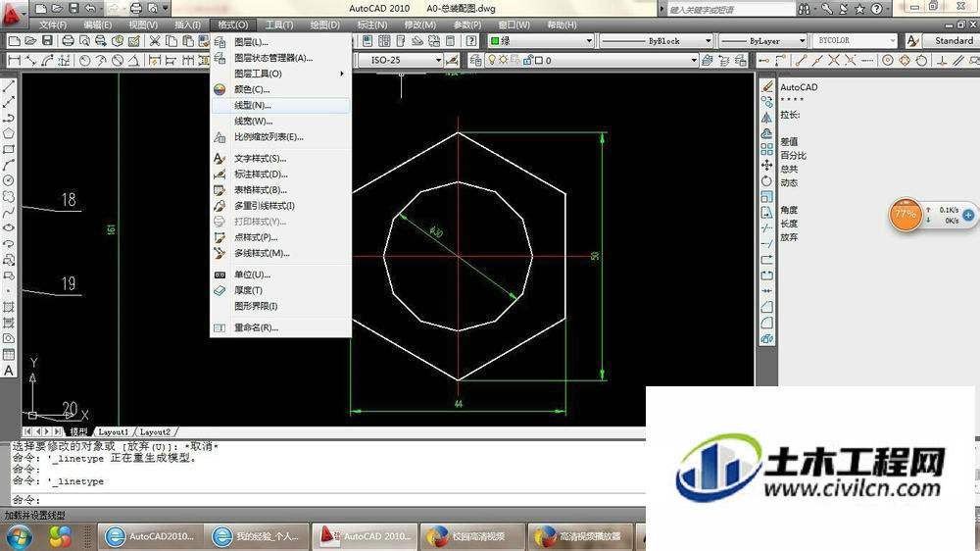Viewport: 980px width, 551px height.
Task: Open the 工具(T) menu
Action: point(278,25)
